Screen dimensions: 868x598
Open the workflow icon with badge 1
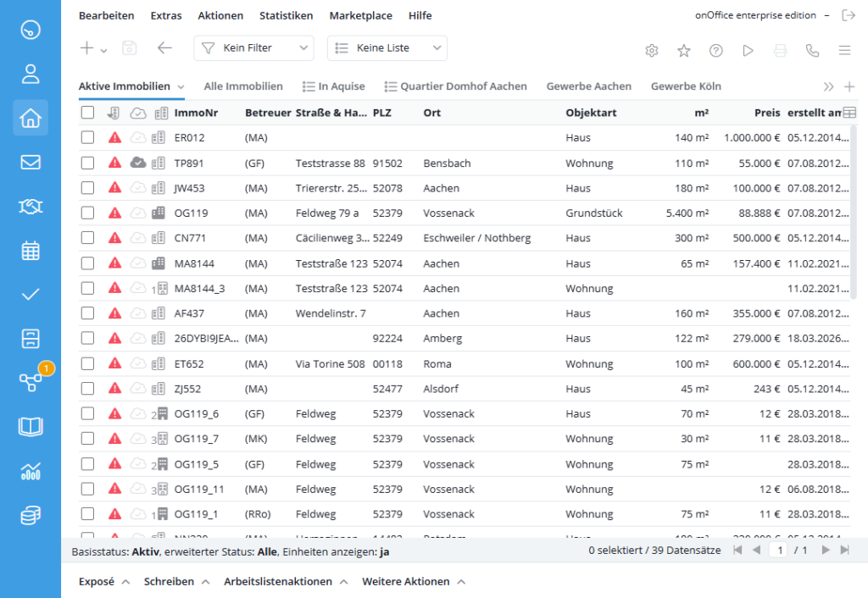pyautogui.click(x=31, y=382)
